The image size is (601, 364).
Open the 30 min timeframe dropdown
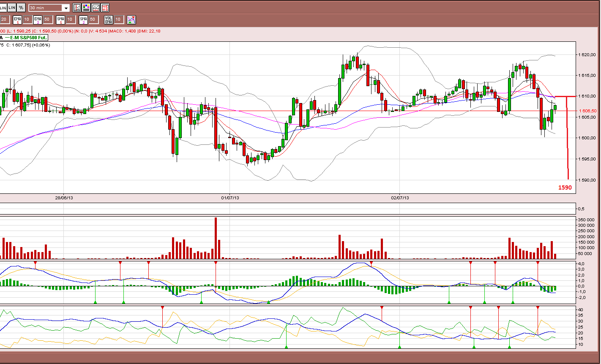pyautogui.click(x=49, y=8)
